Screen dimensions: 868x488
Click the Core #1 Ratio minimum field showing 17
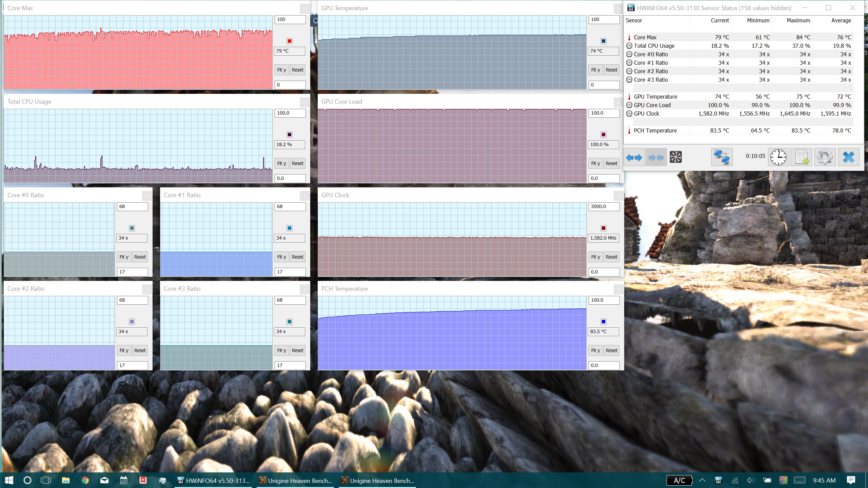point(290,272)
